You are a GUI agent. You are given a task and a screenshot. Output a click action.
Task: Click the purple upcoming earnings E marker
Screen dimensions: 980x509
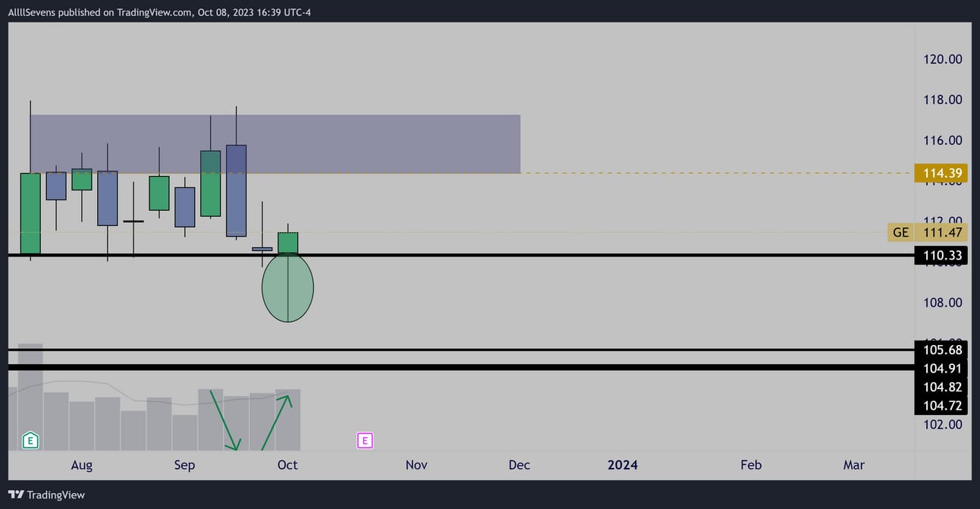tap(365, 440)
